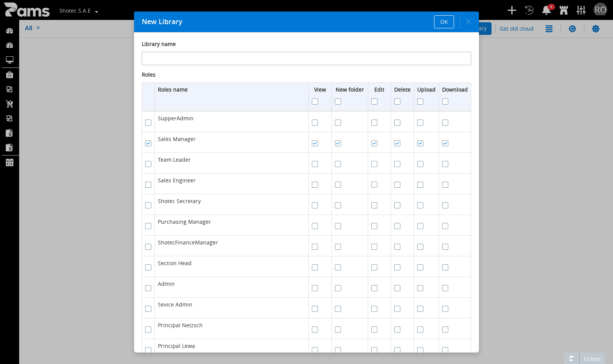The width and height of the screenshot is (613, 364).
Task: Select the Team Leader role row checkbox
Action: 148,164
